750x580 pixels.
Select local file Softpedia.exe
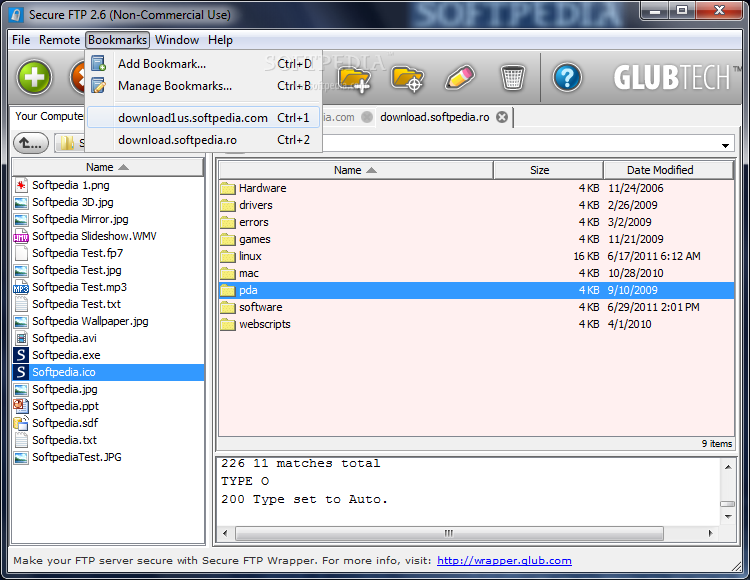click(x=108, y=355)
